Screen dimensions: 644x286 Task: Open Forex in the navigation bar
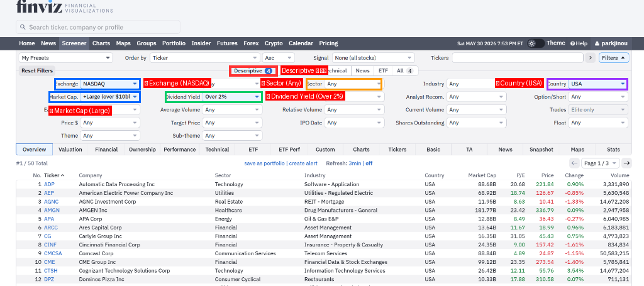(251, 43)
